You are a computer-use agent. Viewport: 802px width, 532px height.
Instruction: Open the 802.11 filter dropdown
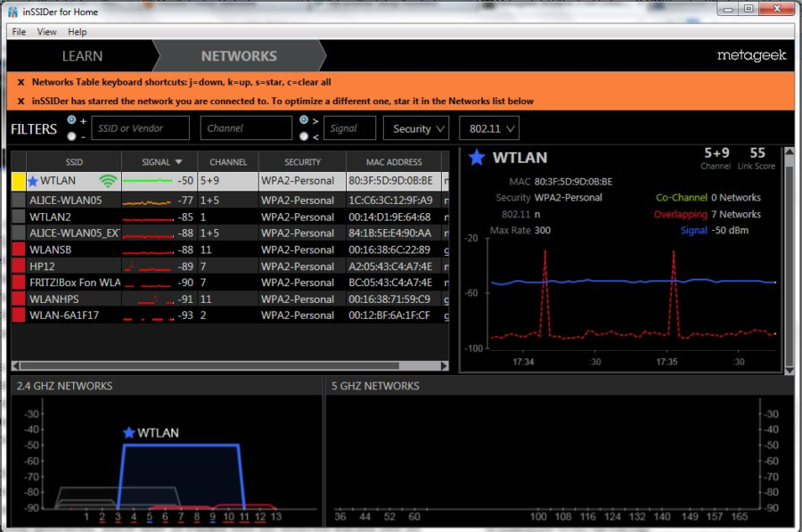coord(489,128)
